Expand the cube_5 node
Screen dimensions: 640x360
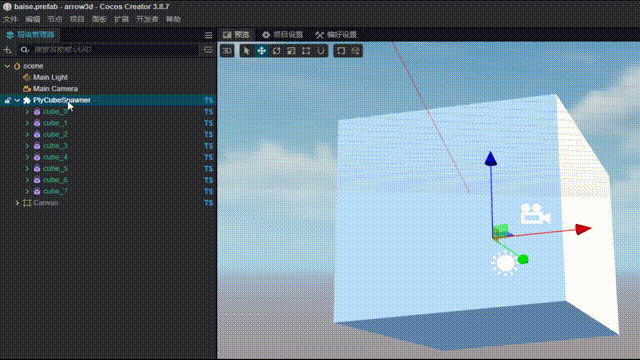[x=27, y=169]
